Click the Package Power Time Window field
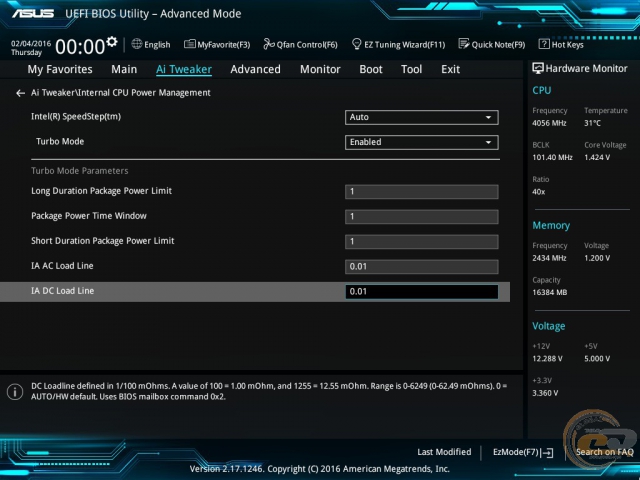This screenshot has height=480, width=640. coord(421,217)
